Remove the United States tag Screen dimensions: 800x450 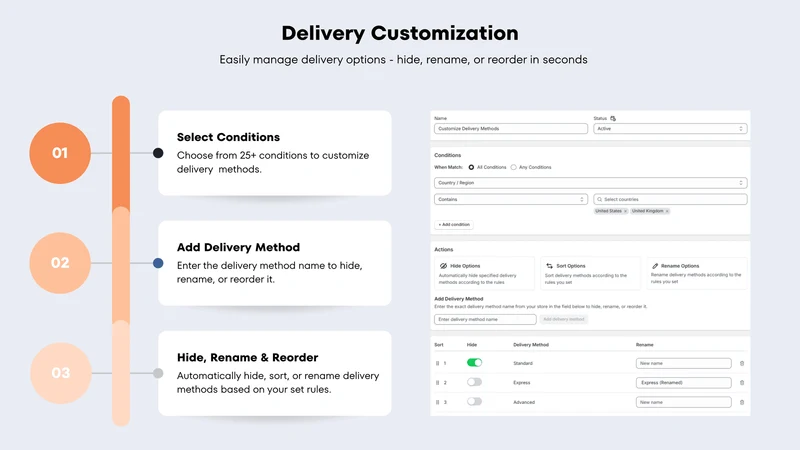click(626, 211)
